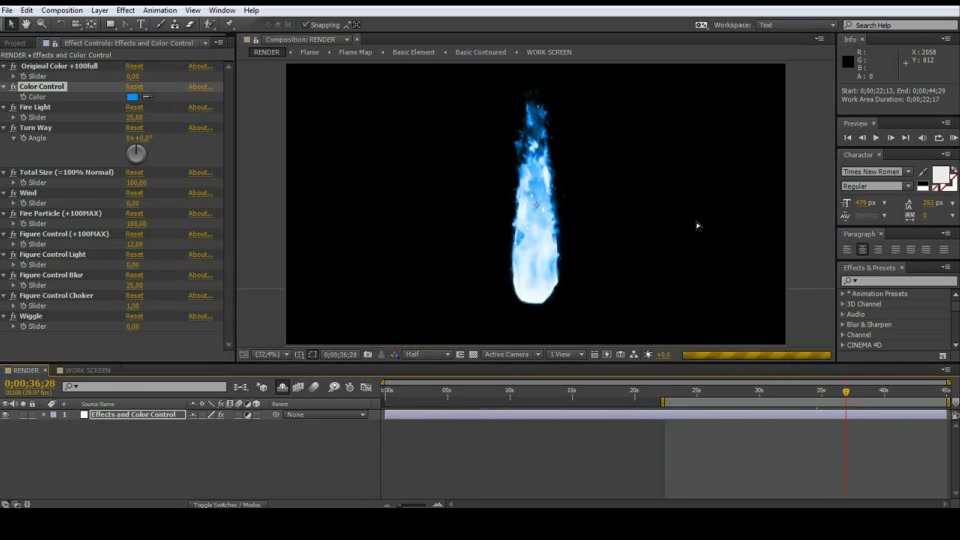Toggle Snapping checkbox

(306, 24)
